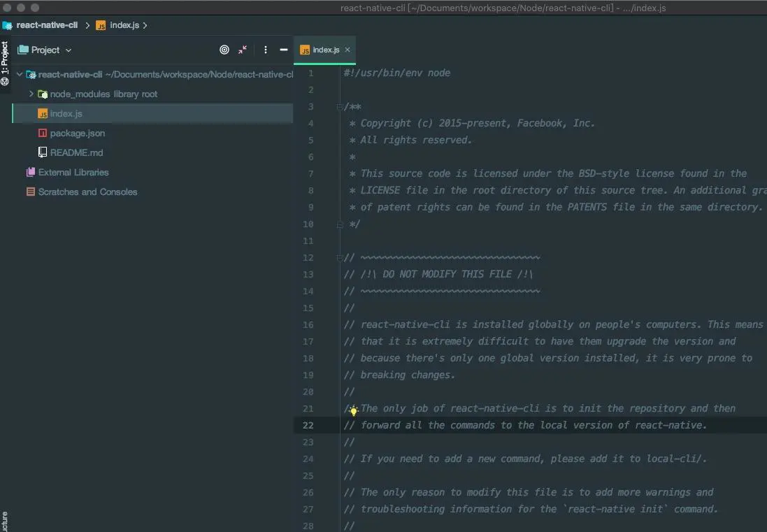Place cursor on the shebang line text

click(x=396, y=73)
